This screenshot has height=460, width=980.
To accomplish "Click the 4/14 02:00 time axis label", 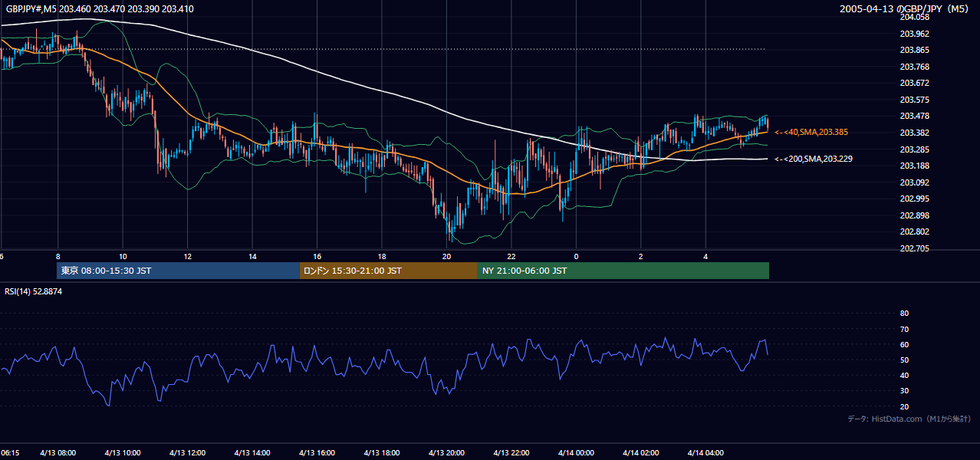I will point(641,453).
